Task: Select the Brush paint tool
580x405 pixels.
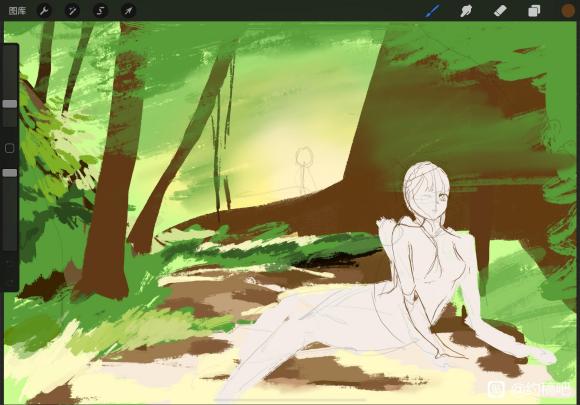Action: click(432, 11)
